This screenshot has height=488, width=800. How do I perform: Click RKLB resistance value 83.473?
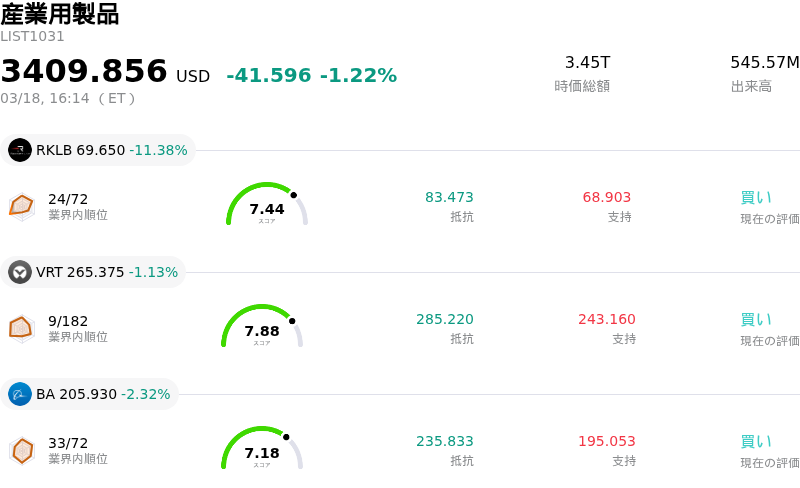pos(449,197)
